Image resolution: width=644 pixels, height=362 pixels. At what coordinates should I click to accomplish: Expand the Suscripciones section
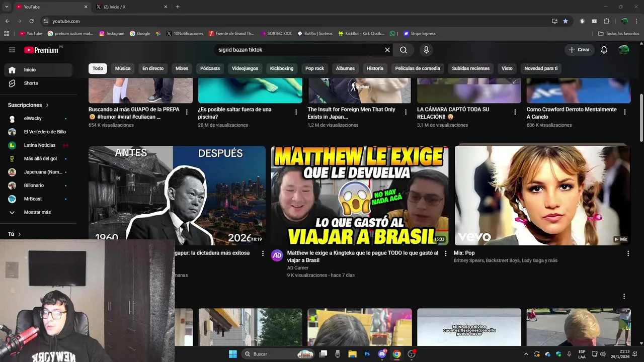[x=28, y=105]
